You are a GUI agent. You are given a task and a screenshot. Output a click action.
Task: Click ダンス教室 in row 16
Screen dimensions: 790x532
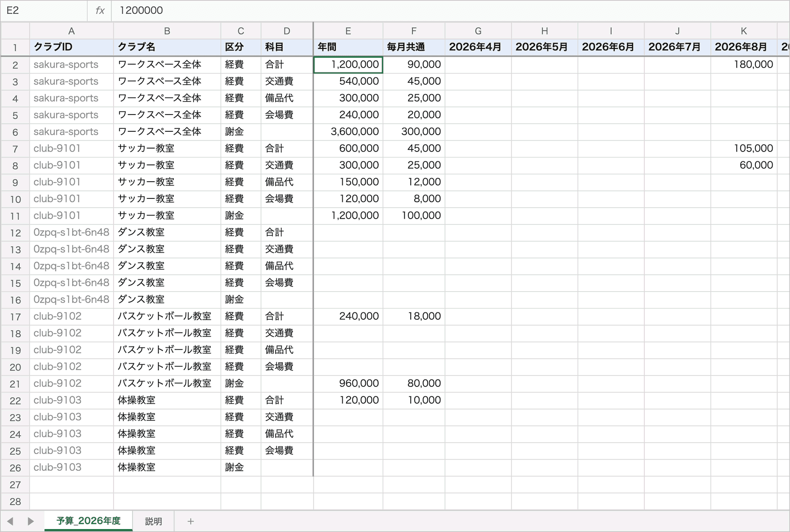(x=167, y=300)
